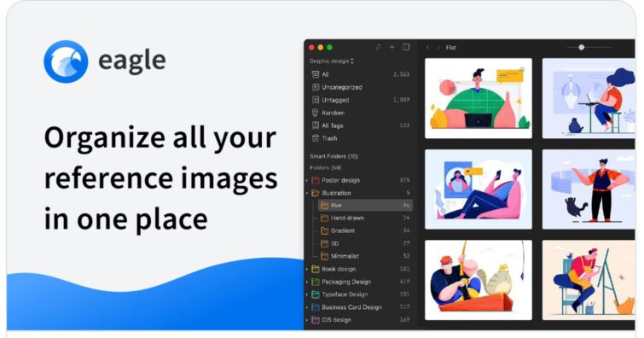Go forward with the right arrow

(438, 48)
